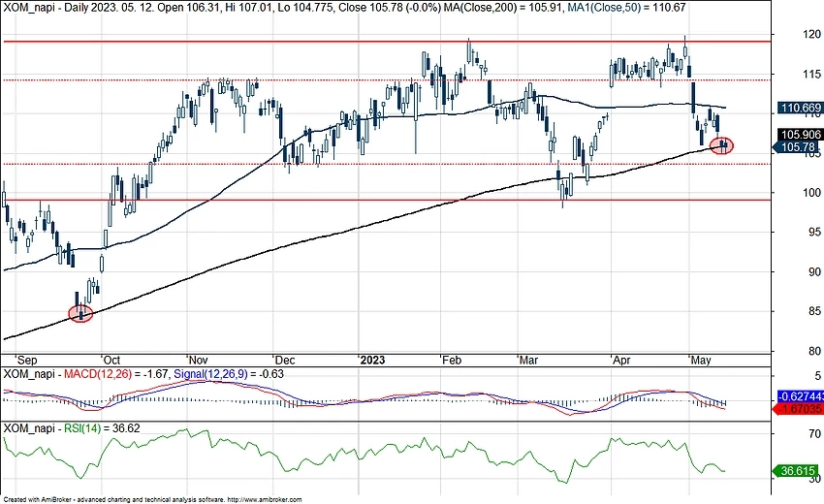The image size is (824, 504).
Task: Click the 80 price axis label
Action: coord(814,351)
